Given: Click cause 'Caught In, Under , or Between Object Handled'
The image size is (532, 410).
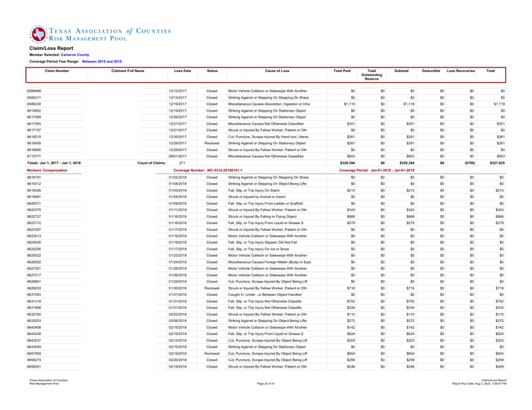Looking at the screenshot, I should pos(264,295).
